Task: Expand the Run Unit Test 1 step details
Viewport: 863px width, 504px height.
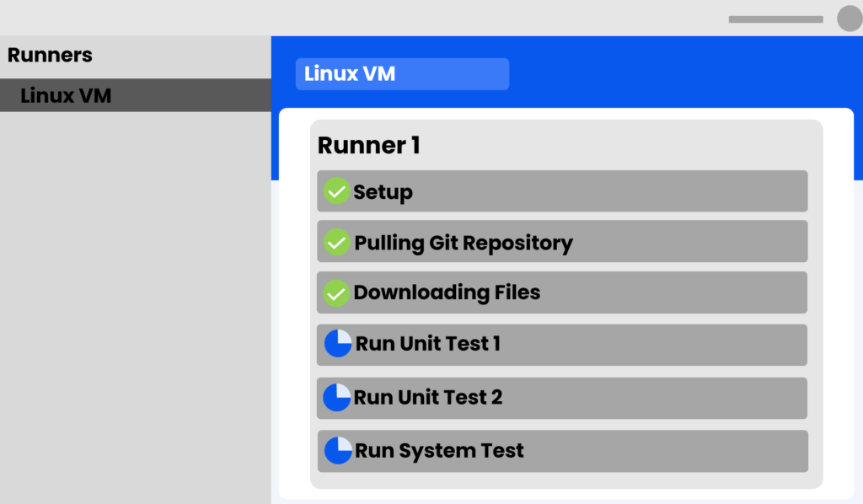Action: click(562, 345)
